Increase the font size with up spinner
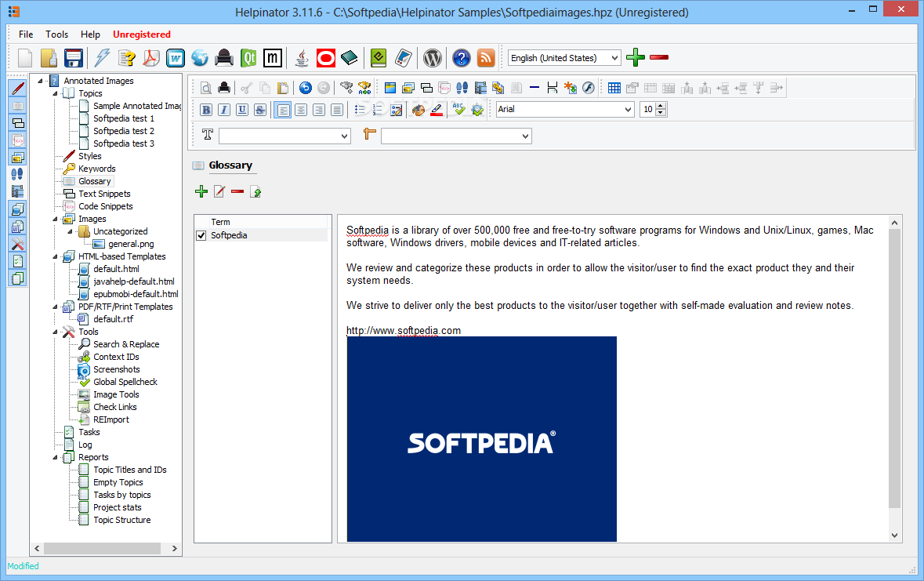The width and height of the screenshot is (924, 581). pyautogui.click(x=661, y=106)
